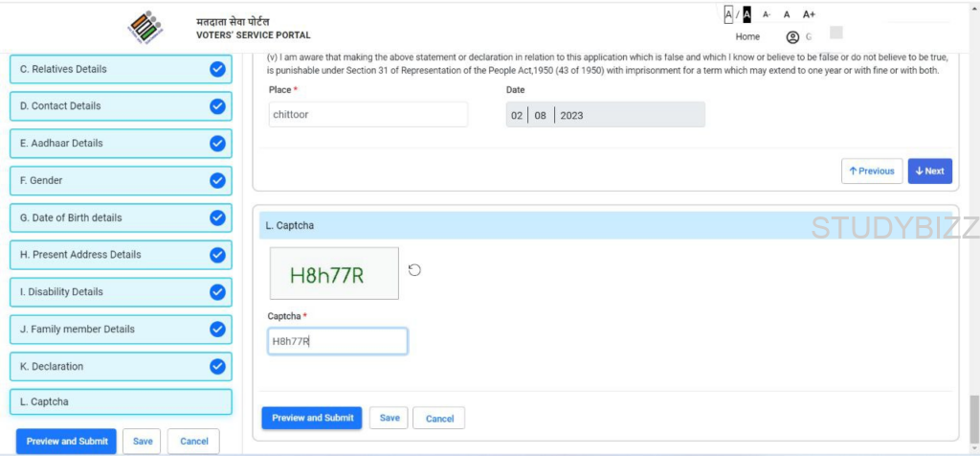The image size is (980, 456).
Task: Click the checkmark beside Aadhaar Details
Action: [x=217, y=144]
